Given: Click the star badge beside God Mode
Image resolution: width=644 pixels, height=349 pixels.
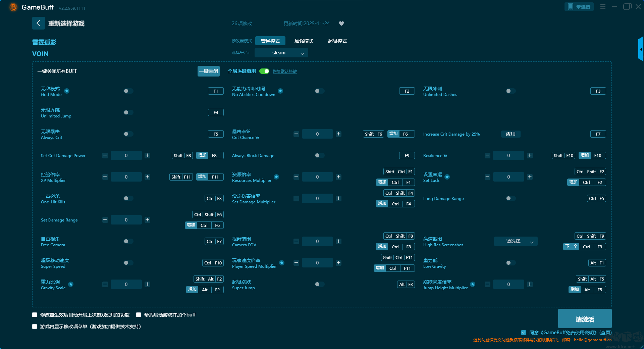Looking at the screenshot, I should pos(67,91).
